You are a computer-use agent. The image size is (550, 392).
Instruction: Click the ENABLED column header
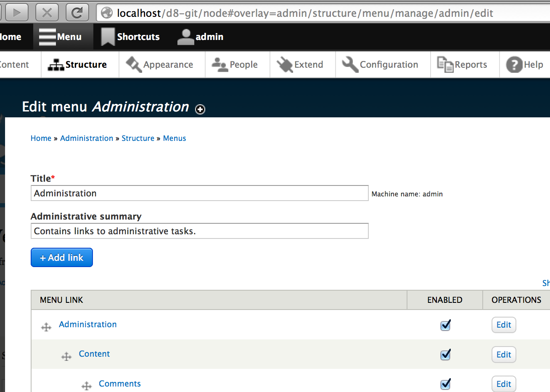(445, 300)
